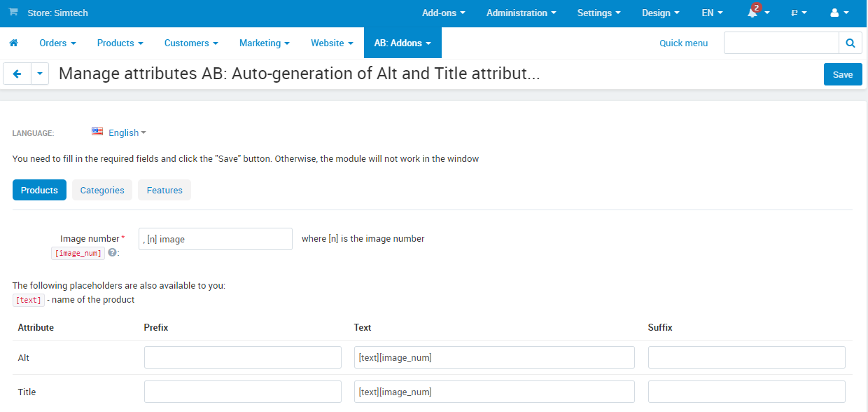The height and width of the screenshot is (412, 868).
Task: Click the American flag icon
Action: tap(97, 131)
